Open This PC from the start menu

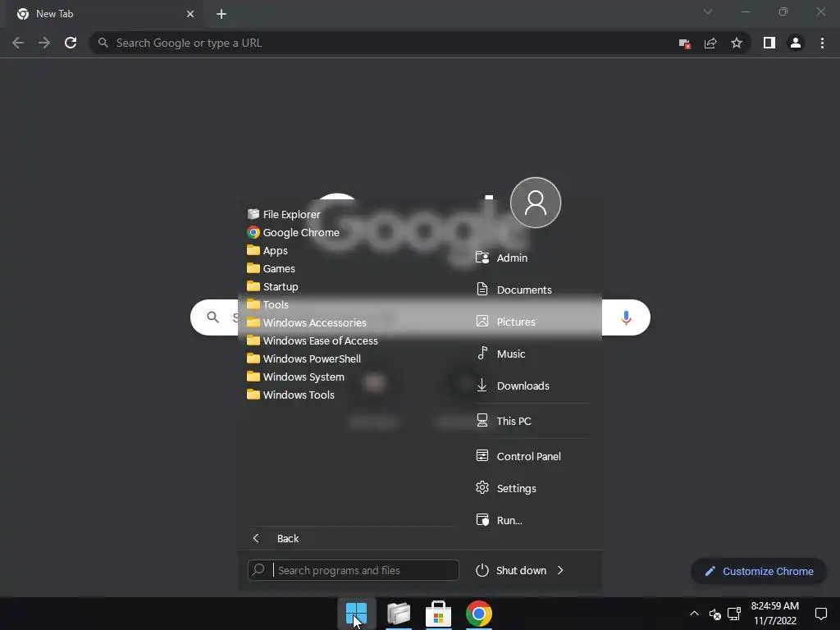504,421
